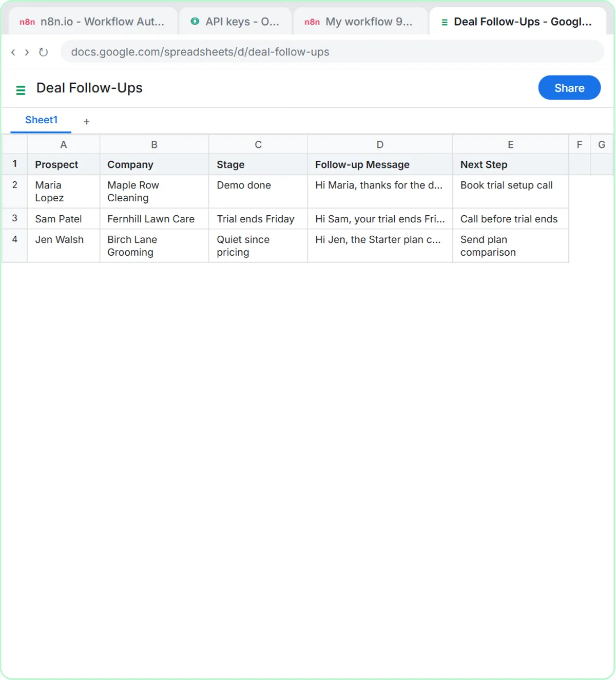Viewport: 616px width, 680px height.
Task: Select the Maria Lopez cell
Action: tap(64, 192)
